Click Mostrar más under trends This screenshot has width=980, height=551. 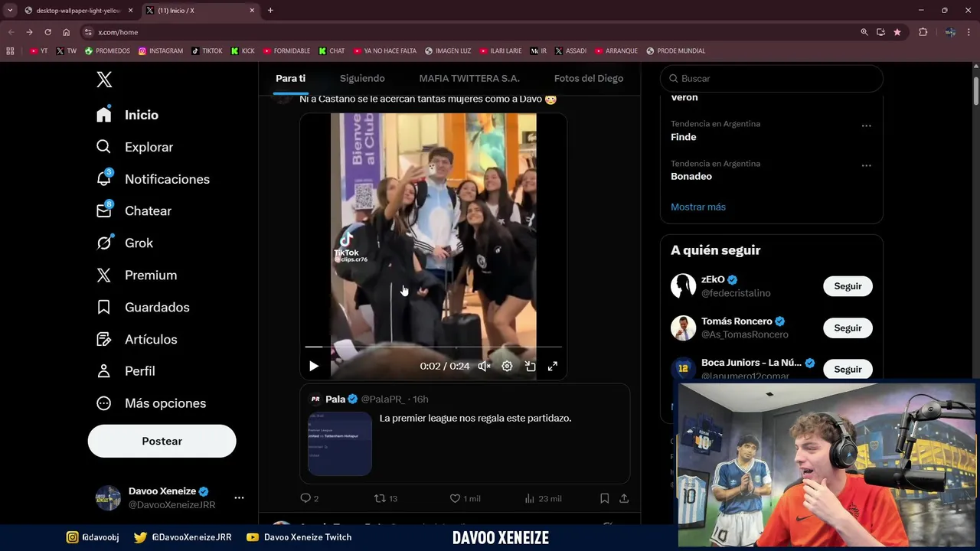click(x=698, y=207)
